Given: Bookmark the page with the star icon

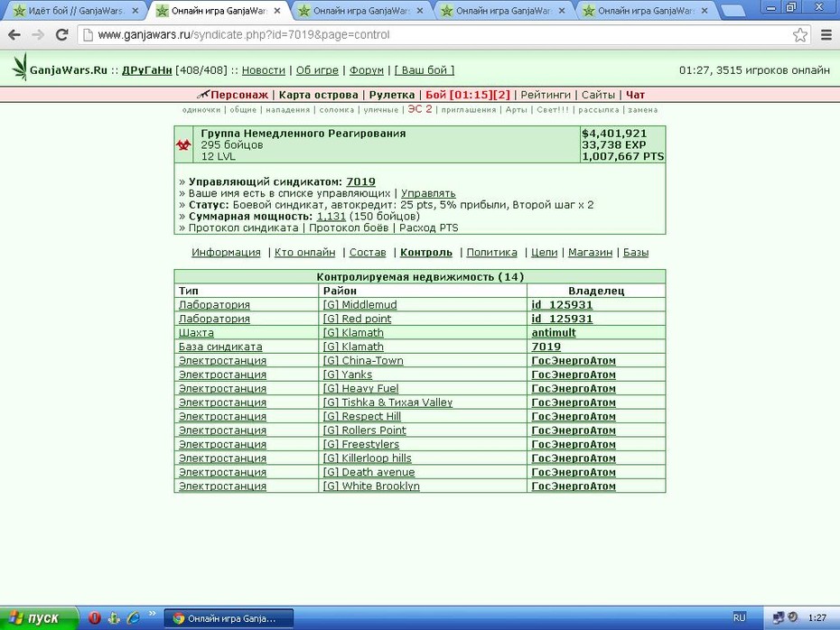Looking at the screenshot, I should [x=800, y=35].
